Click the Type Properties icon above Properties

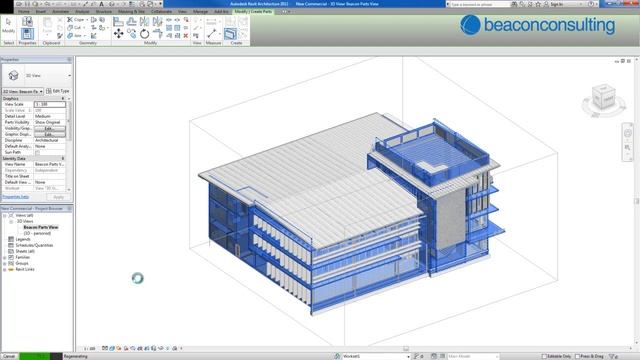27,22
